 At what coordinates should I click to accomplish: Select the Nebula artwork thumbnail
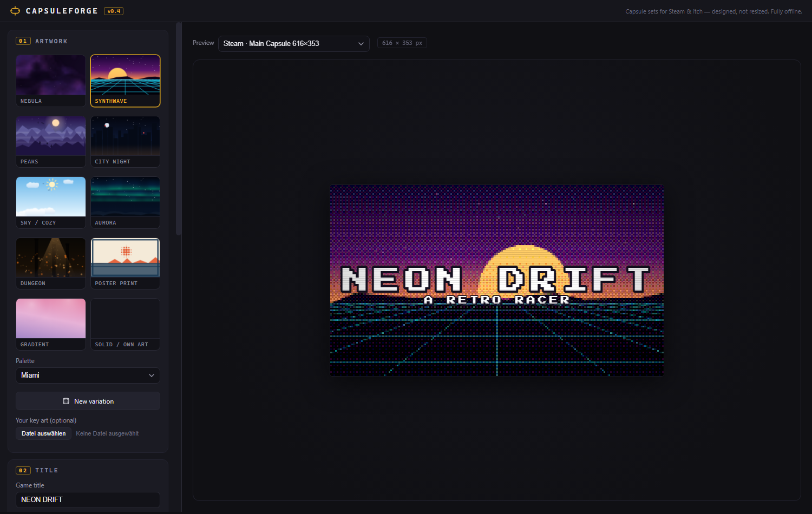(51, 81)
